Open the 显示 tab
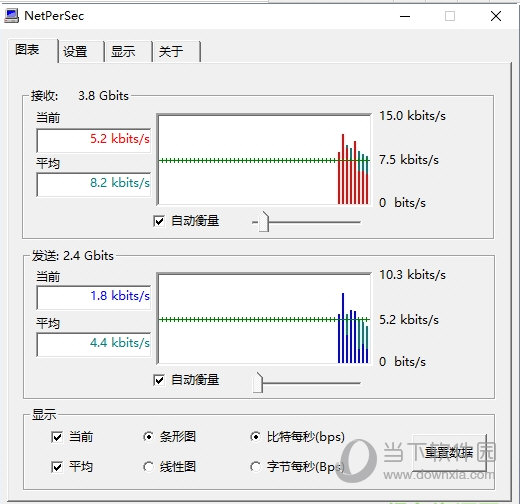 tap(128, 52)
